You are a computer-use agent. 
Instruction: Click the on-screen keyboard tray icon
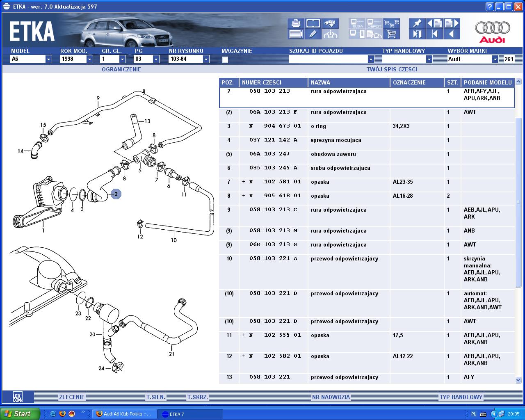(483, 414)
